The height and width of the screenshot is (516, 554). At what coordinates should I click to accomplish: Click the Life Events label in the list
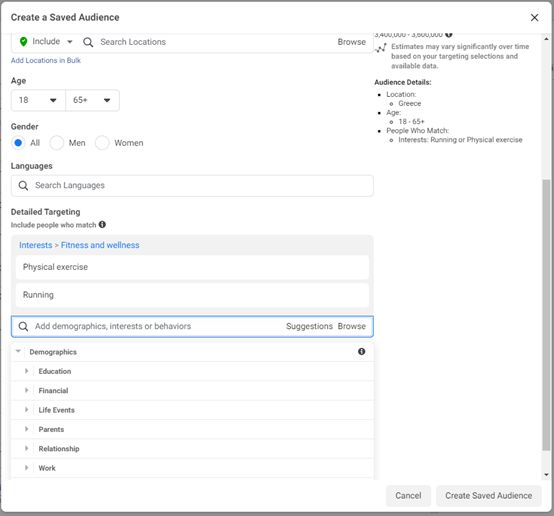tap(57, 410)
